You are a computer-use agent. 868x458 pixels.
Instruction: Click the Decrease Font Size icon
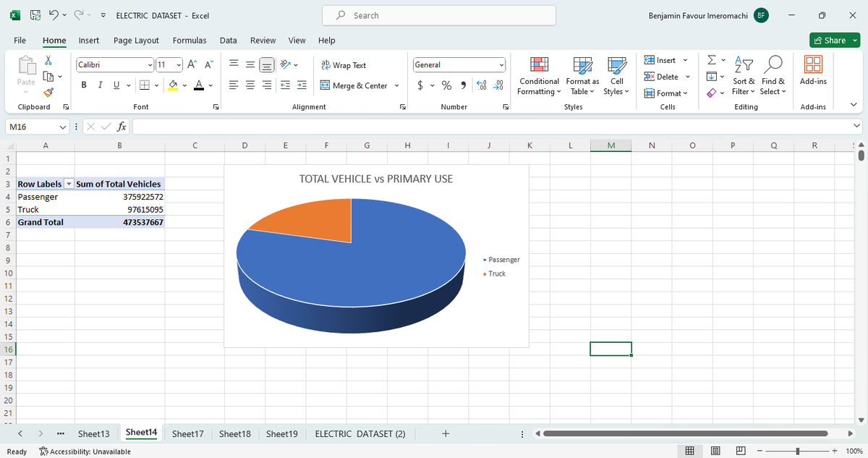(x=208, y=65)
